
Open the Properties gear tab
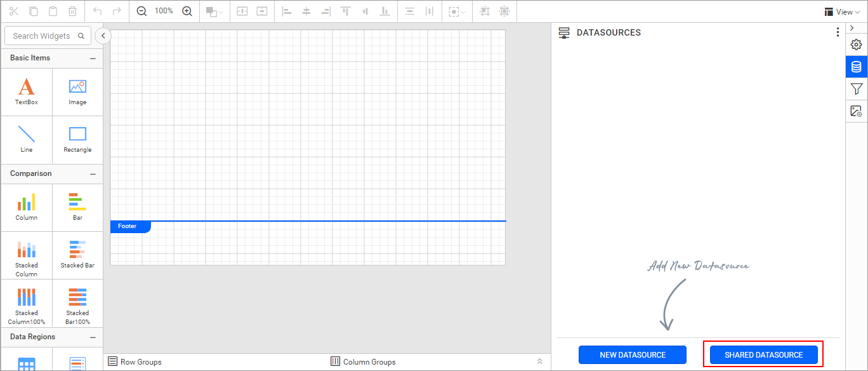point(857,44)
